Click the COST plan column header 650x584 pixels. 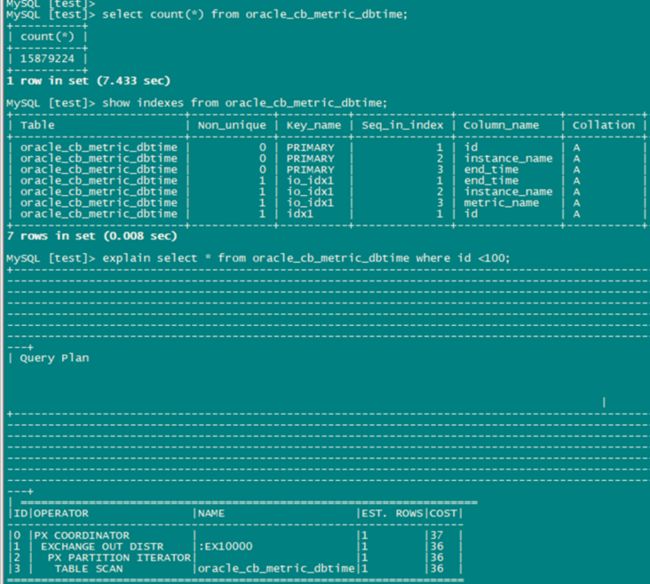443,514
